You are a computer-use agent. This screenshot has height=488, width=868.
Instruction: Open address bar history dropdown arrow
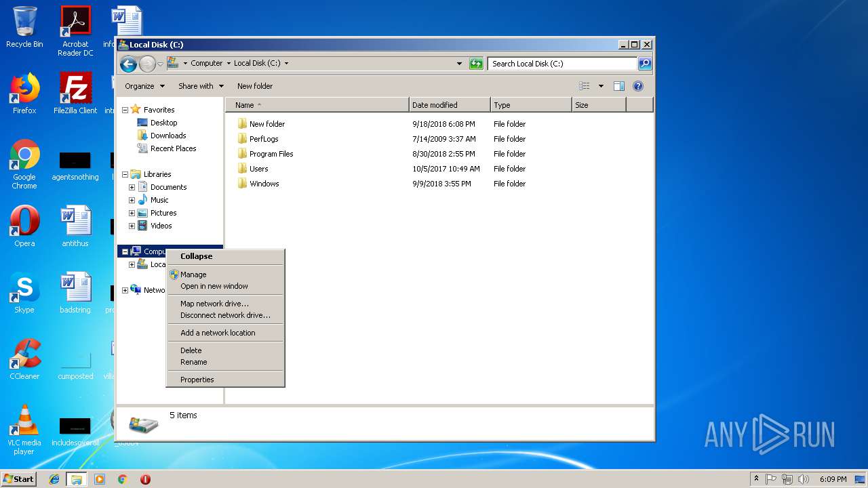point(460,64)
